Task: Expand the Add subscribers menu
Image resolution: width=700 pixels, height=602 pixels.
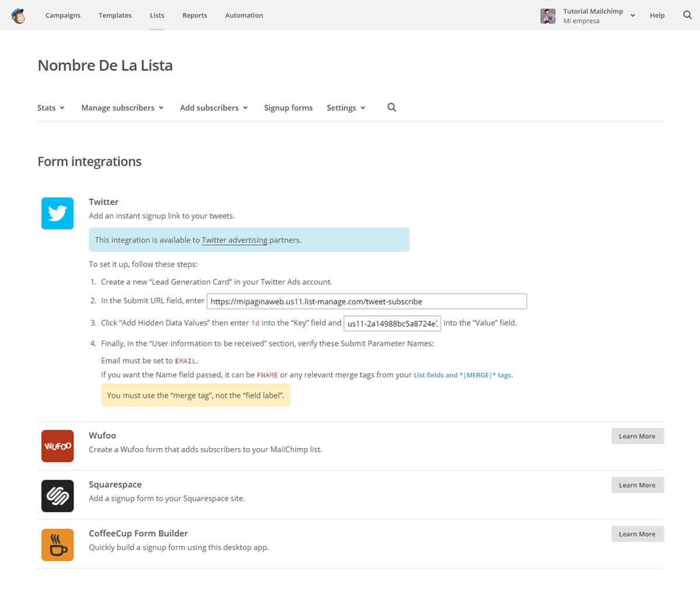Action: [214, 108]
